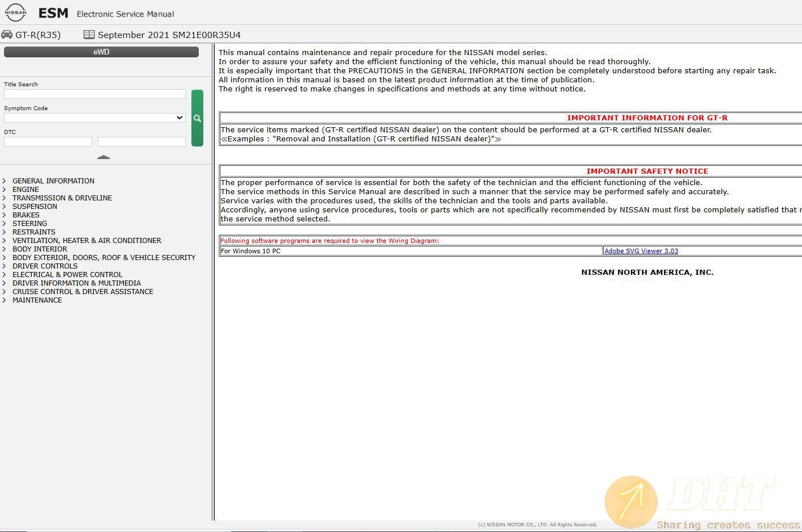Click the car icon beside GT-R(R35)
The width and height of the screenshot is (802, 532).
(7, 35)
